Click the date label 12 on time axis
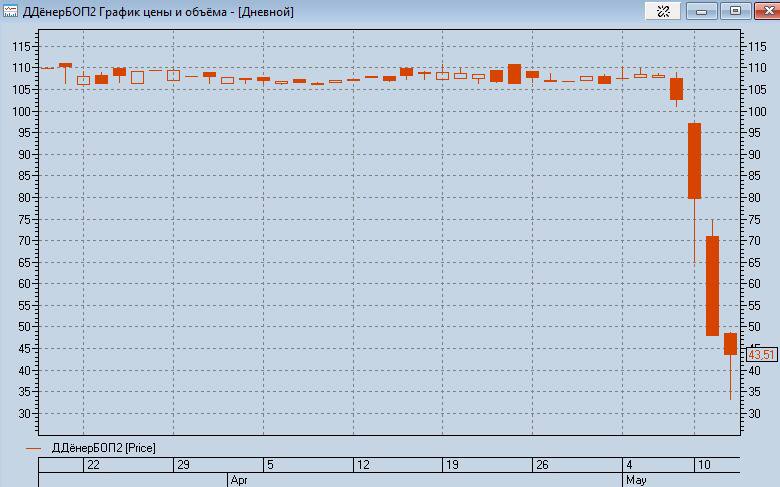Screen dimensions: 780x487 click(x=363, y=465)
